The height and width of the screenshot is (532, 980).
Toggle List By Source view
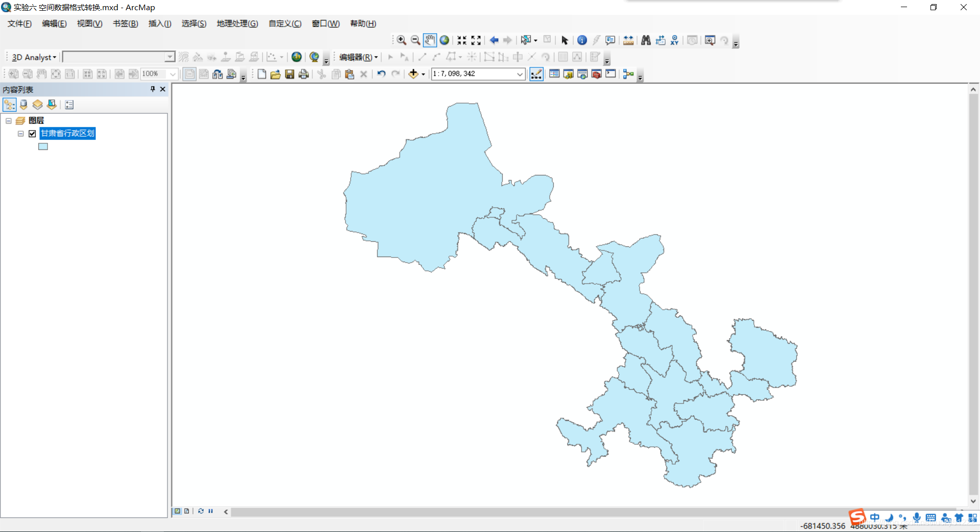click(x=23, y=105)
